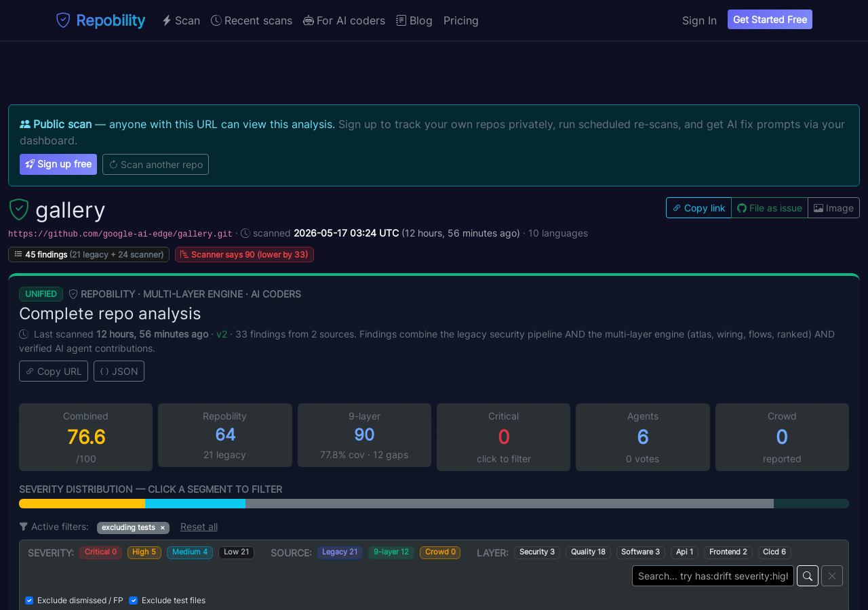Viewport: 868px width, 610px height.
Task: Click the dark green end of severity bar
Action: pos(811,504)
